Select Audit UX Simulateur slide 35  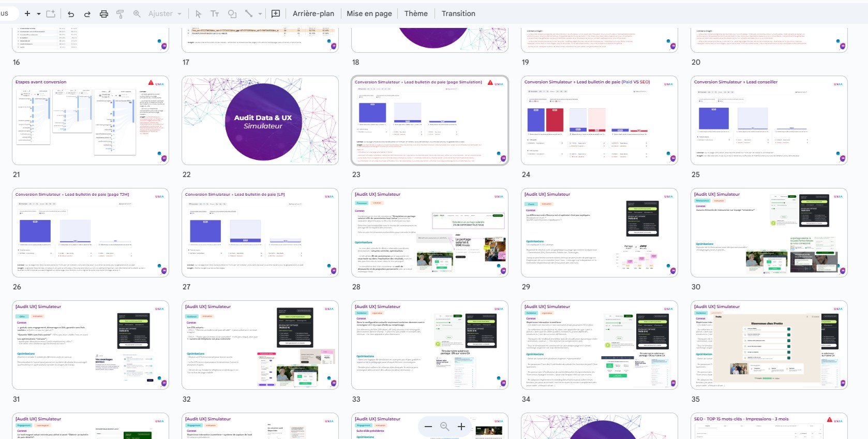click(769, 345)
